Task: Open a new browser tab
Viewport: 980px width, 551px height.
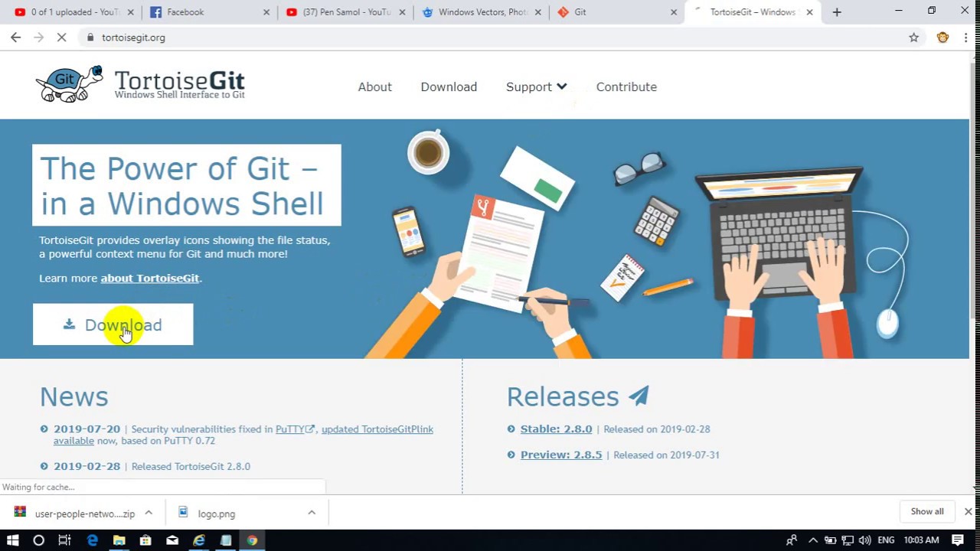Action: pyautogui.click(x=837, y=12)
